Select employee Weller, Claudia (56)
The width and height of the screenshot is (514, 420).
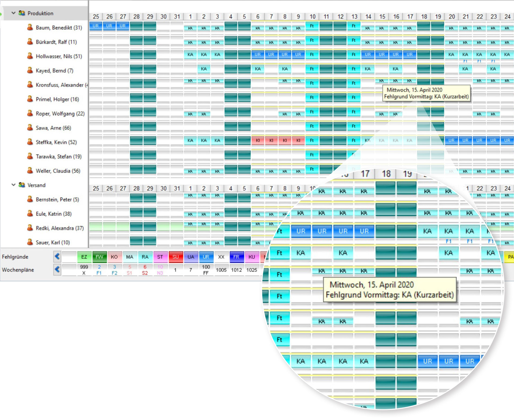(x=58, y=171)
